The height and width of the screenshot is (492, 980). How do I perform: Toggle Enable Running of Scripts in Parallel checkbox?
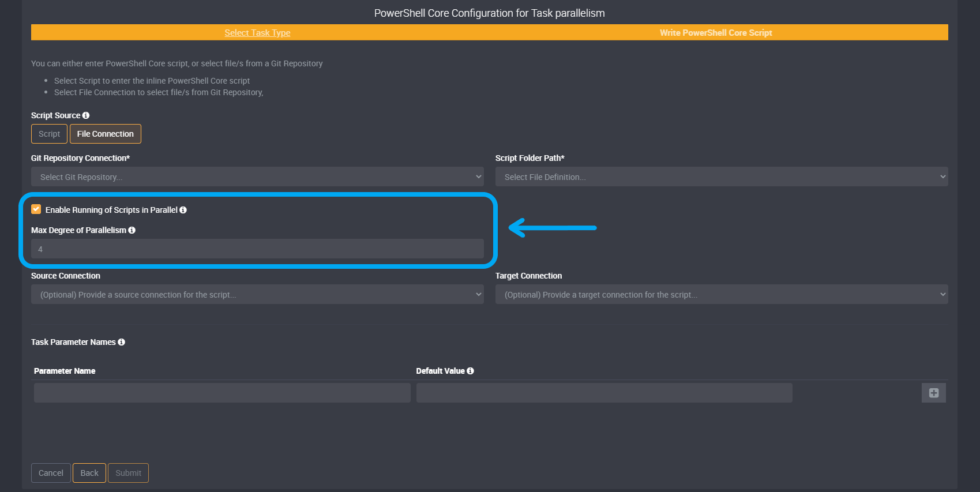[36, 209]
